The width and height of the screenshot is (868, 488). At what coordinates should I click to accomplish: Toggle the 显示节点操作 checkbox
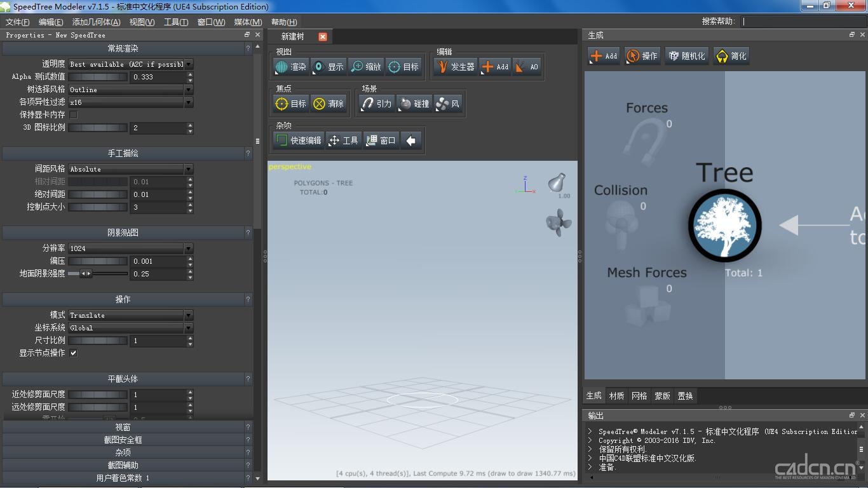[x=73, y=353]
